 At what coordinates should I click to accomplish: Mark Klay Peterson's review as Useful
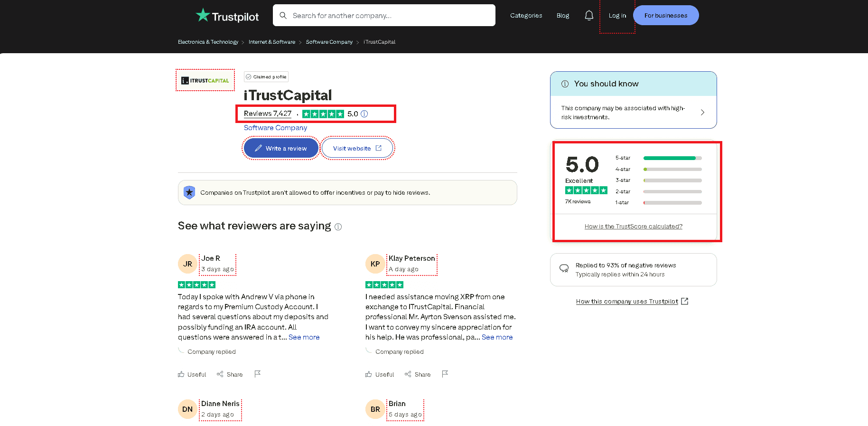[380, 374]
